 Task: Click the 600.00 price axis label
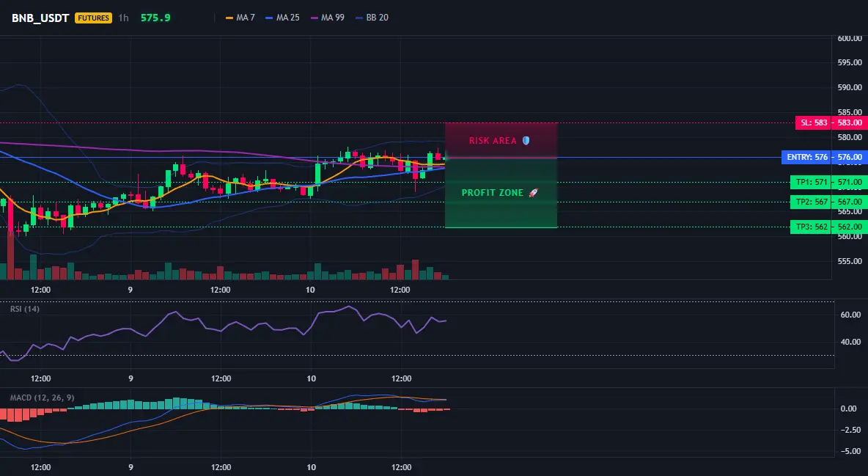point(850,38)
